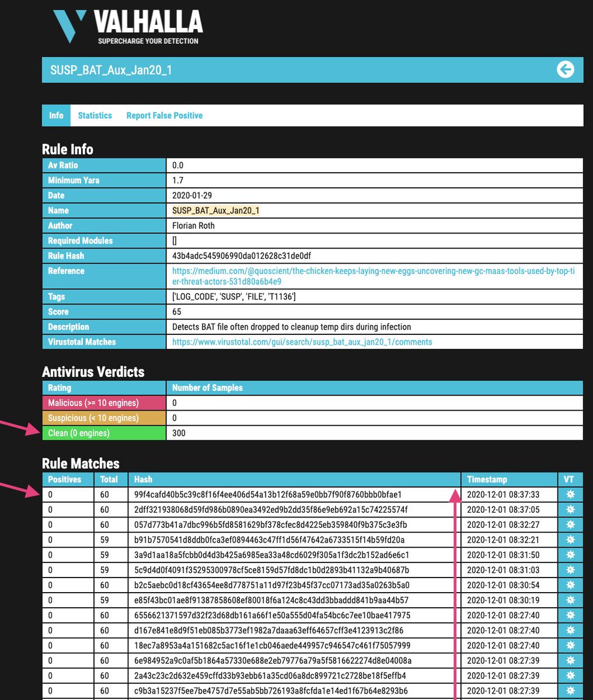Click the back arrow icon in header
The height and width of the screenshot is (700, 593).
(x=565, y=70)
